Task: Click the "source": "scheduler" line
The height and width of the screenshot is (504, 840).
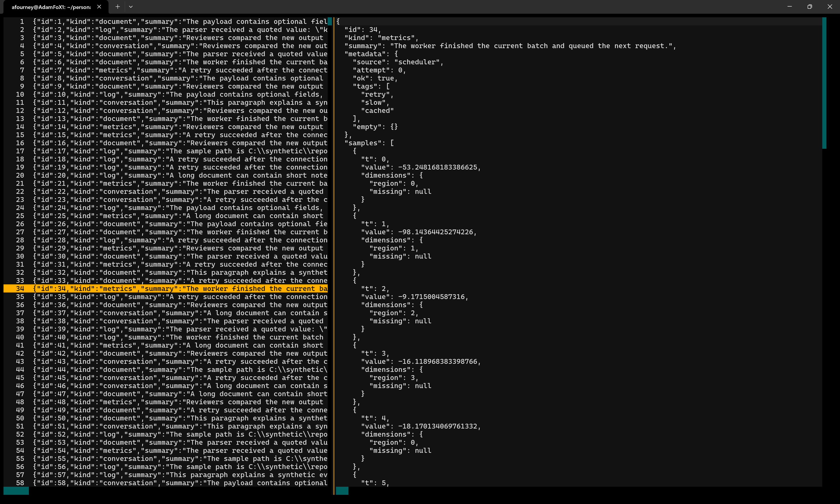Action: pos(398,62)
